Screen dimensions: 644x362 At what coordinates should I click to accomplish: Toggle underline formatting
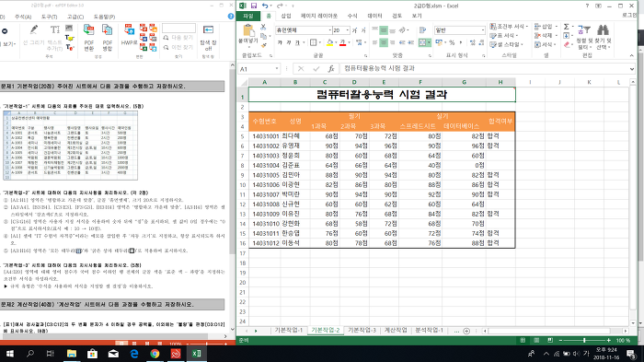(x=298, y=42)
